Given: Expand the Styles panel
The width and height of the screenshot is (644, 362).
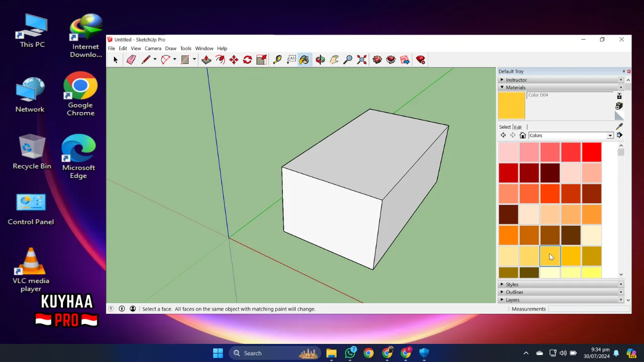Looking at the screenshot, I should click(502, 284).
